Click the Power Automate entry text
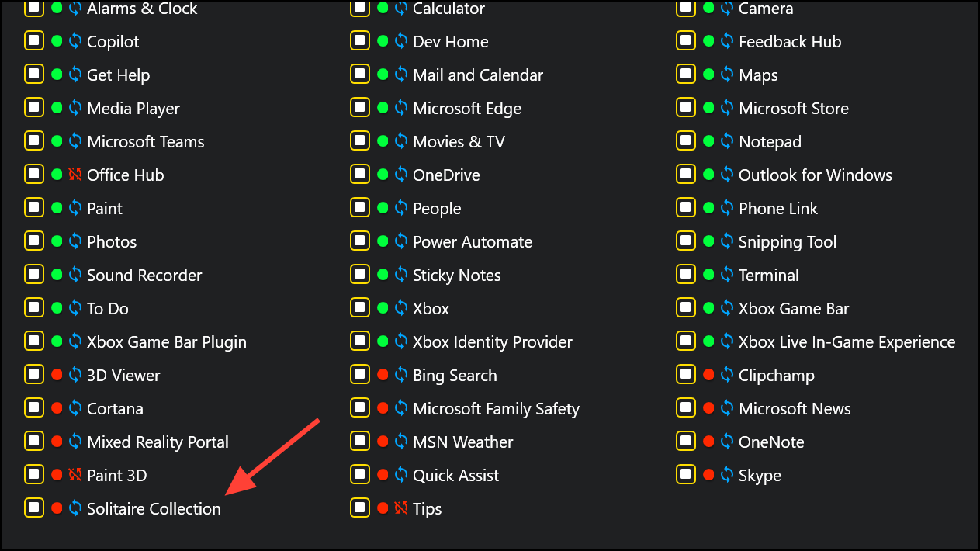 point(473,242)
